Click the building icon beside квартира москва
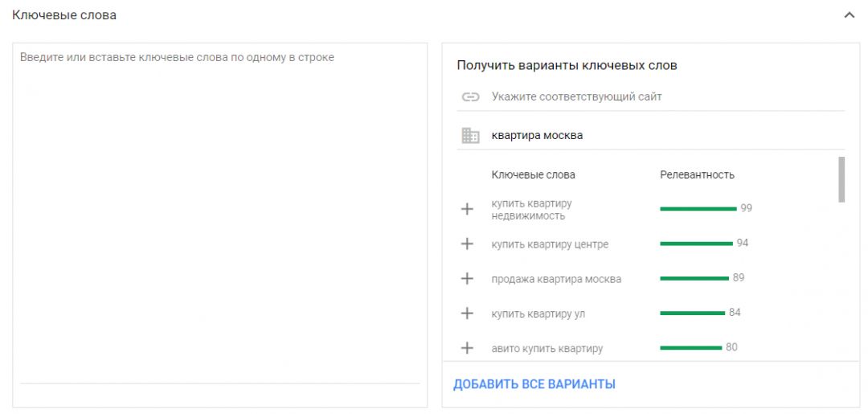The width and height of the screenshot is (868, 414). pos(470,136)
